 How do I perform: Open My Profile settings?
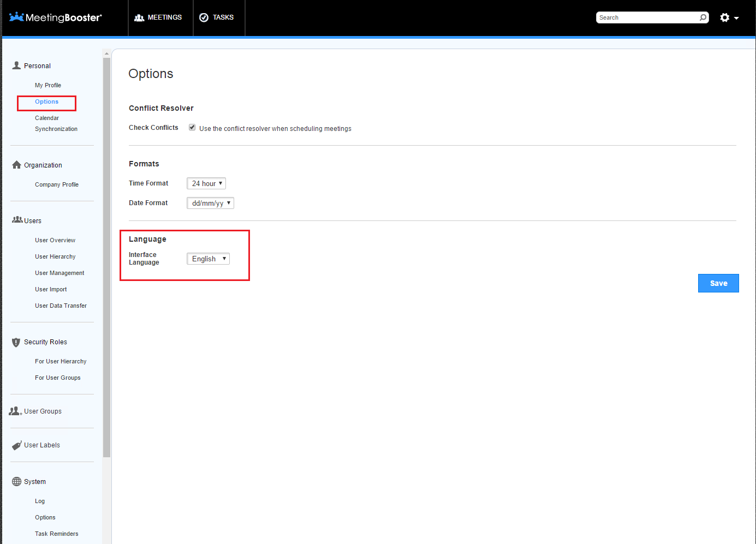(48, 85)
